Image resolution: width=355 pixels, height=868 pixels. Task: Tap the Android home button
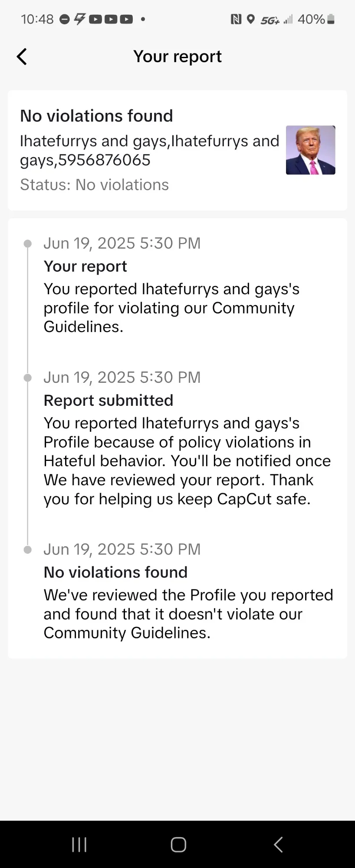[x=178, y=845]
